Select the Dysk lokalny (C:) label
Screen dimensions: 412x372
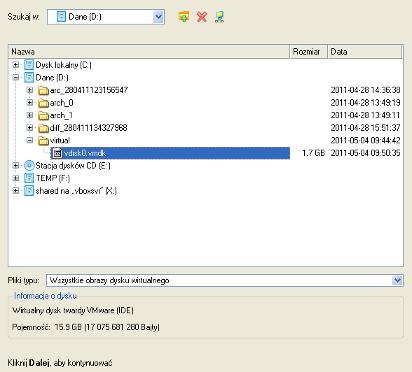(63, 65)
